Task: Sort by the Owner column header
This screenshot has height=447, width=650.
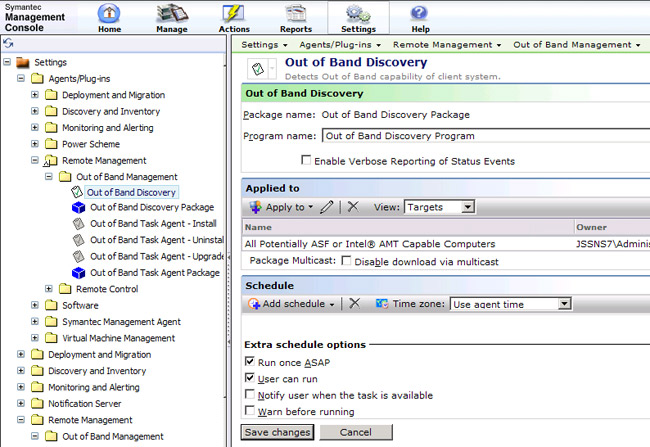Action: coord(612,227)
